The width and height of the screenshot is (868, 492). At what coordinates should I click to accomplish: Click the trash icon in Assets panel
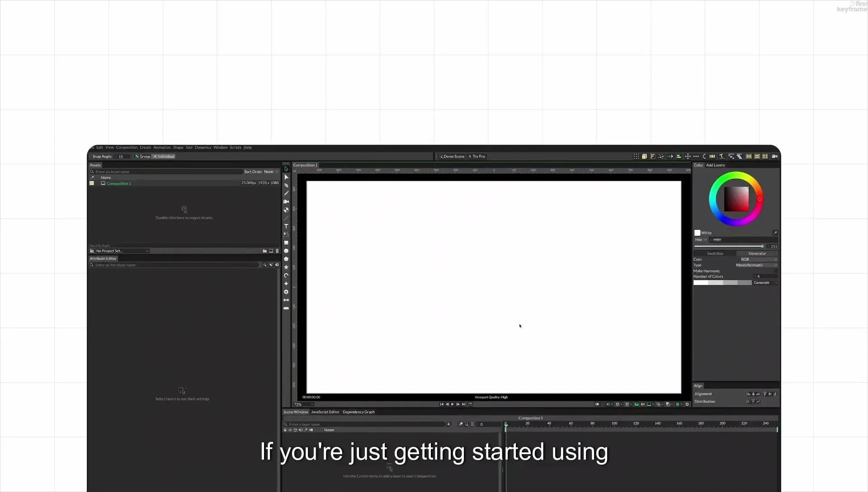coord(278,251)
